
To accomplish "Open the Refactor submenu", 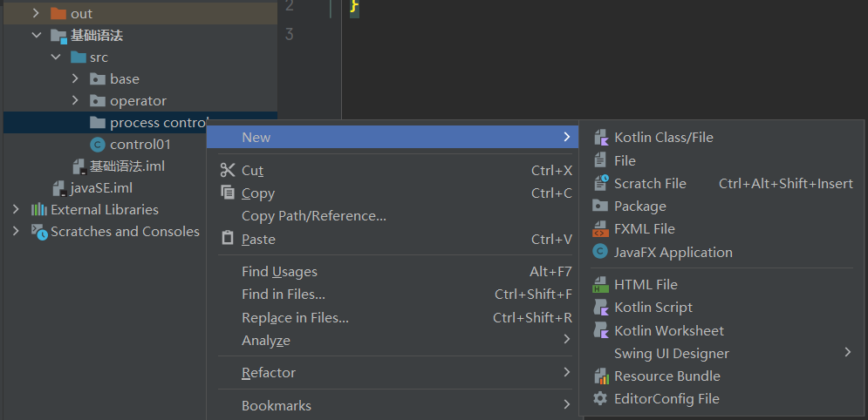I will click(x=269, y=373).
